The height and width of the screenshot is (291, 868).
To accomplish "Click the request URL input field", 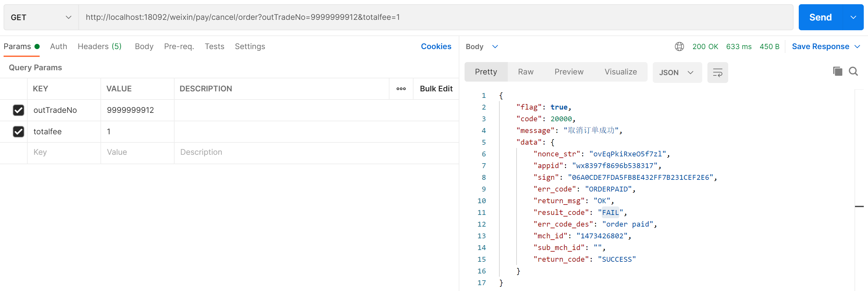I will pos(436,17).
